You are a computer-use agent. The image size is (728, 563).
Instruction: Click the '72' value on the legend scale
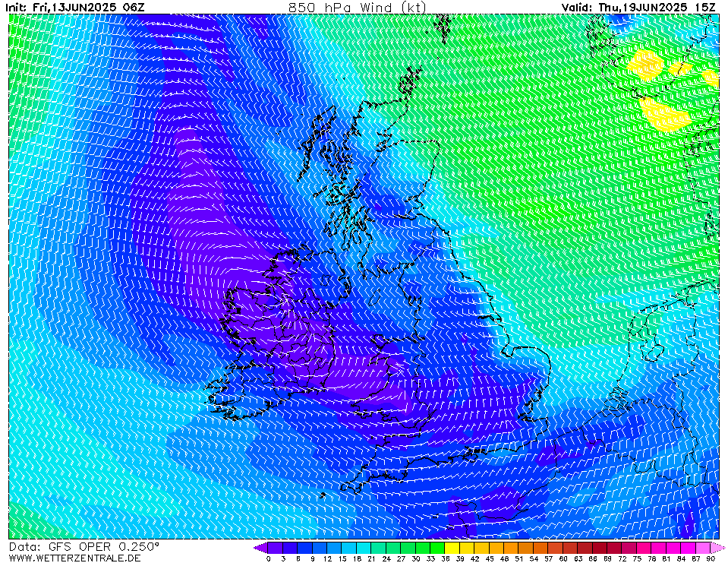622,558
